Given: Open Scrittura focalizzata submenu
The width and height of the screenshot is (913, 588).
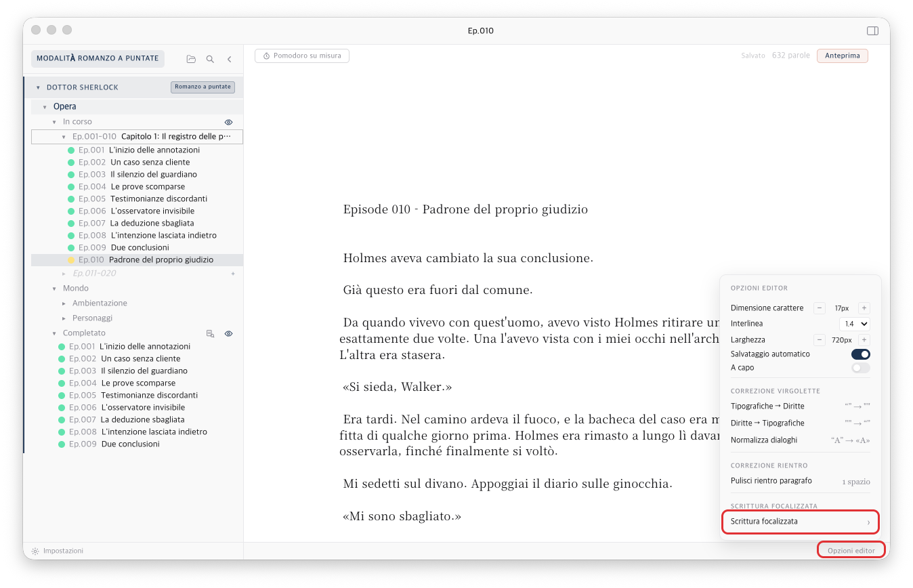Looking at the screenshot, I should [801, 522].
